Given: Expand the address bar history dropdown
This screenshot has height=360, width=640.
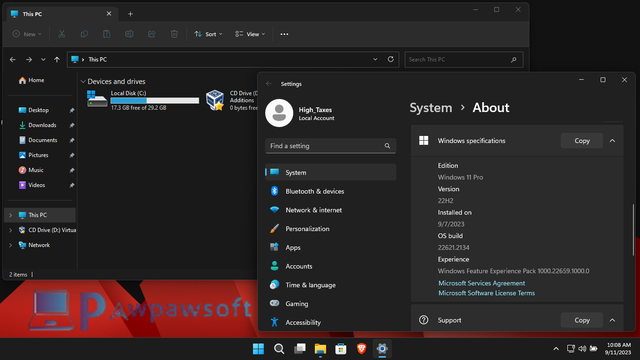Looking at the screenshot, I should [375, 59].
